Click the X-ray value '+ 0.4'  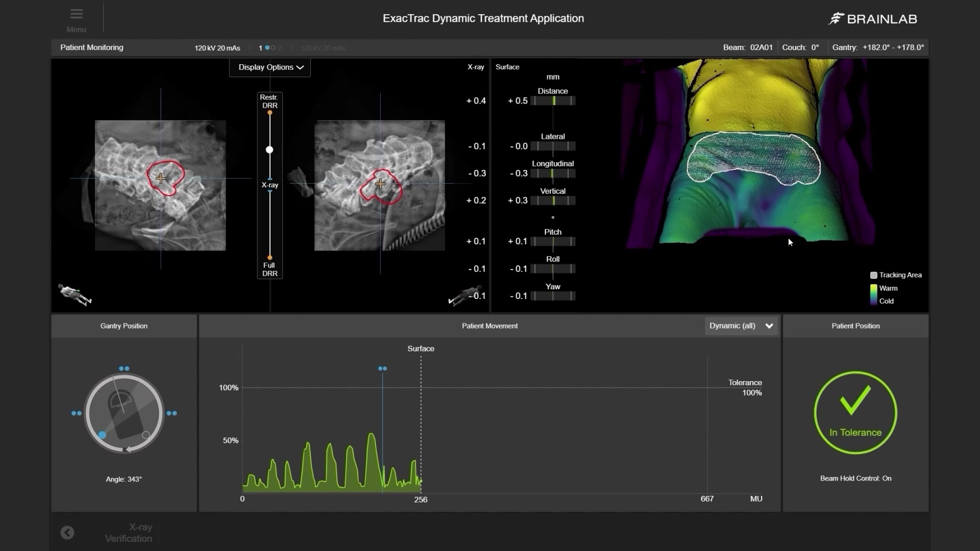coord(476,101)
